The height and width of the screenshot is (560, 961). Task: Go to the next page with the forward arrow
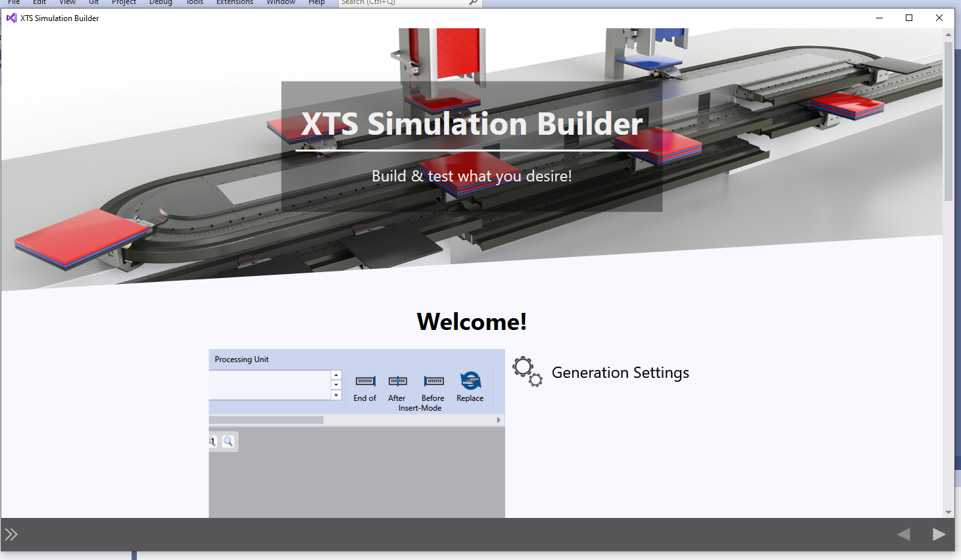(x=939, y=534)
